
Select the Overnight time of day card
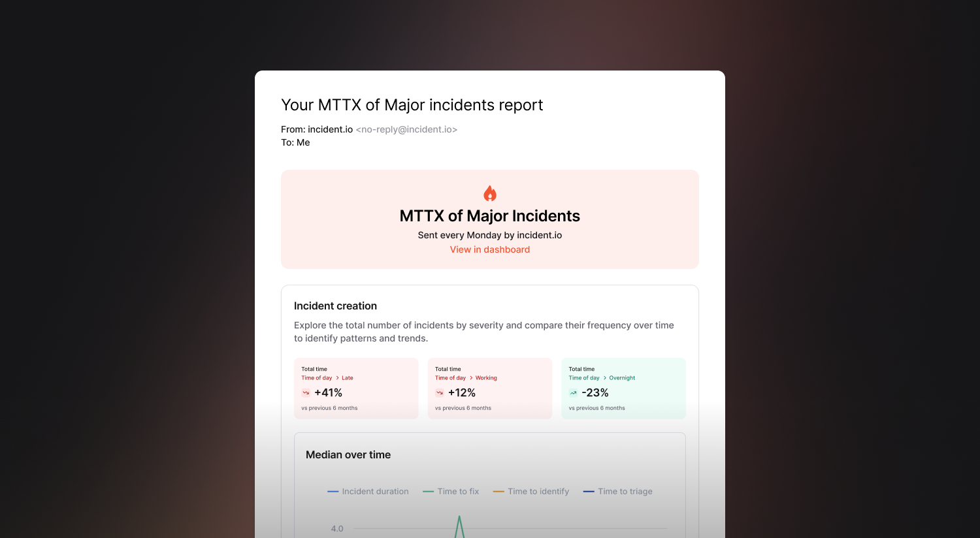click(x=623, y=388)
